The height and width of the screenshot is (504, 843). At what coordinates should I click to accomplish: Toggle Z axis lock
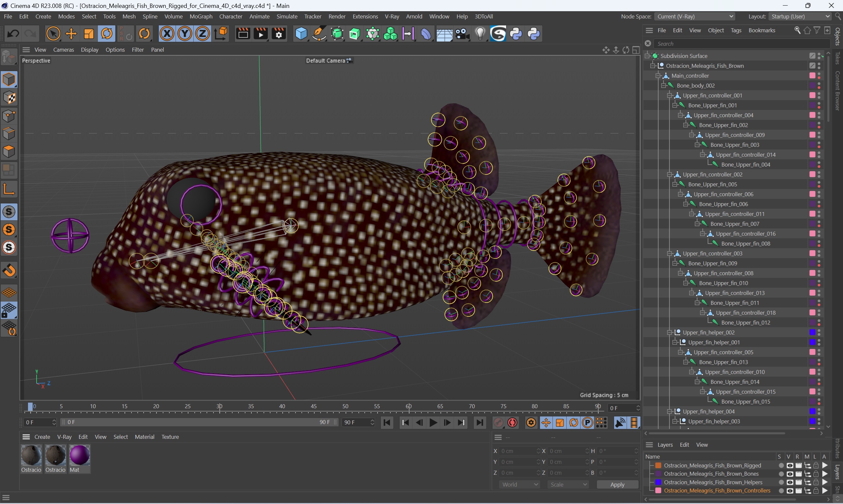[203, 34]
